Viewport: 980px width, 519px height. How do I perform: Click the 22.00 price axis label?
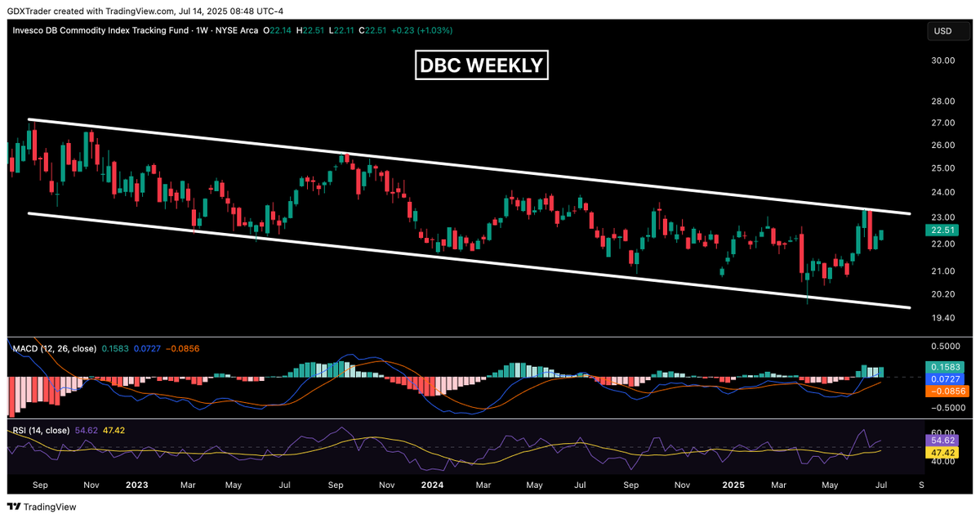point(943,244)
